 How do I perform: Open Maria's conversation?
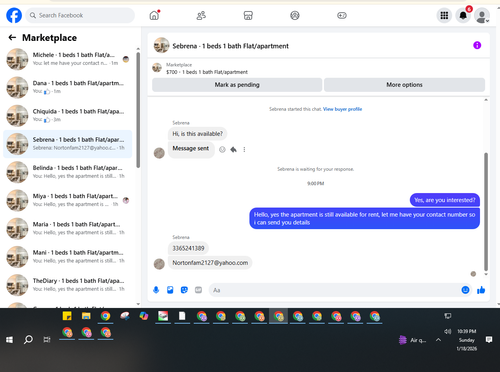[x=68, y=228]
